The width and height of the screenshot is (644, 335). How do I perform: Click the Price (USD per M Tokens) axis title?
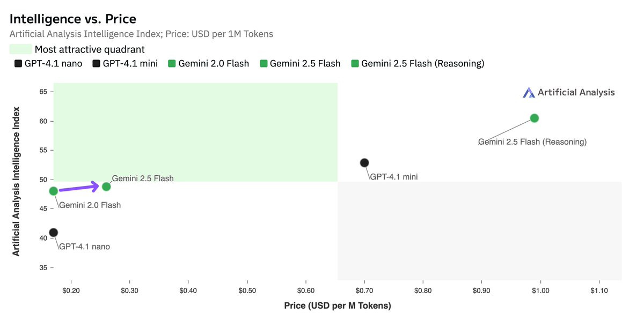coord(338,306)
